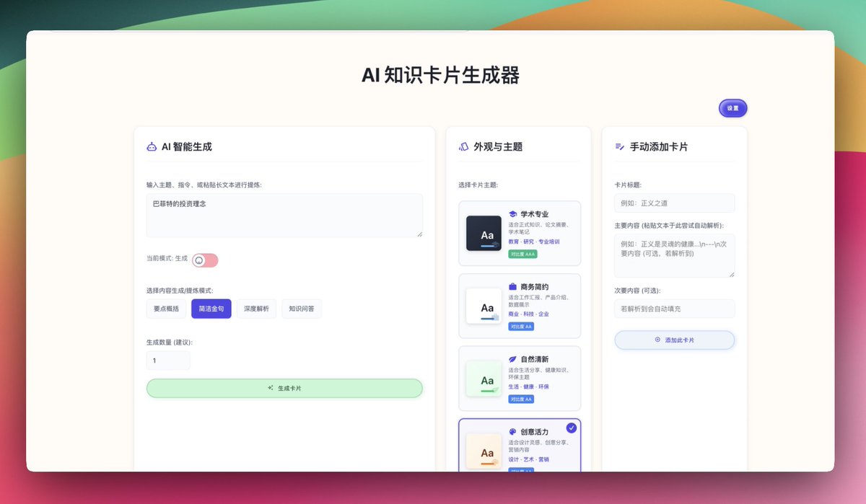Viewport: 866px width, 504px height.
Task: Click the sparkle icon in 生成卡片 button
Action: pos(271,388)
